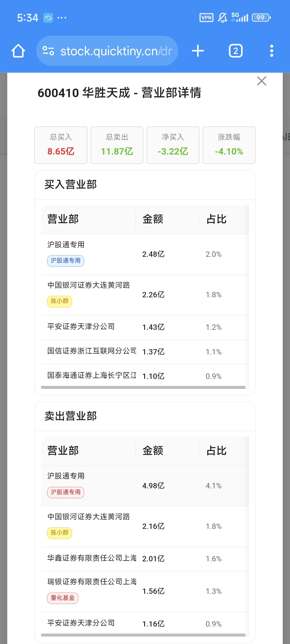Click the buy table horizontal scrollbar
Image resolution: width=290 pixels, height=644 pixels.
coord(143,387)
